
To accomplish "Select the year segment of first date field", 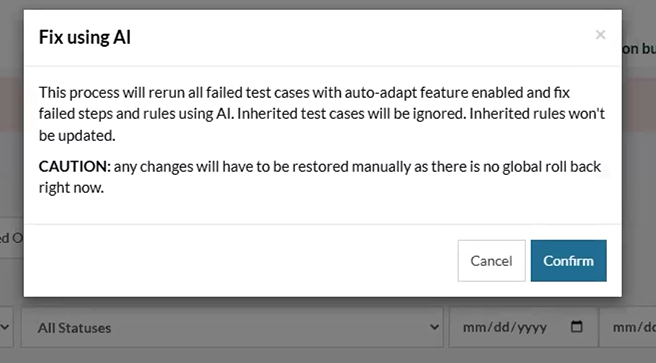I will 531,327.
